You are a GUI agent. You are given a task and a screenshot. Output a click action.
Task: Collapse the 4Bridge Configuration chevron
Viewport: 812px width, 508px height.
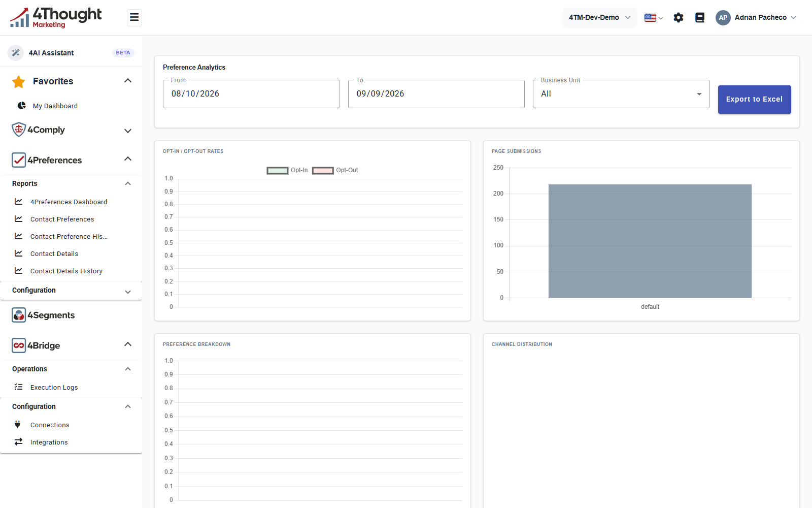(x=128, y=407)
